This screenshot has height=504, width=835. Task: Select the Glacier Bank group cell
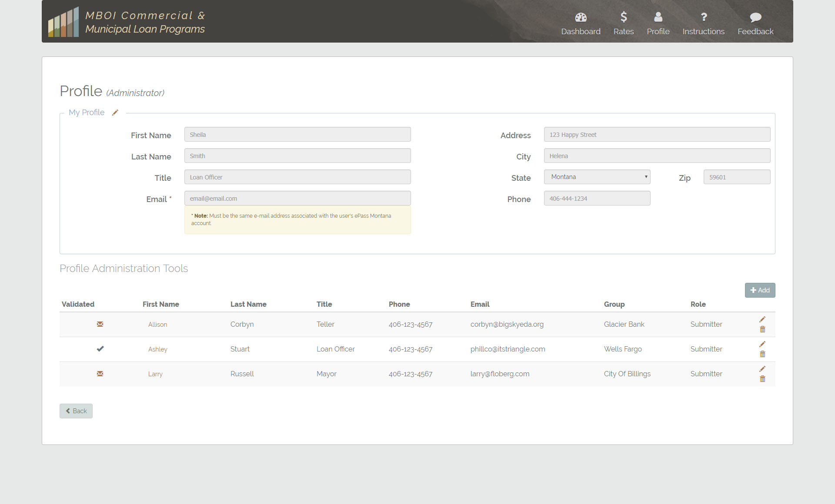(x=624, y=324)
